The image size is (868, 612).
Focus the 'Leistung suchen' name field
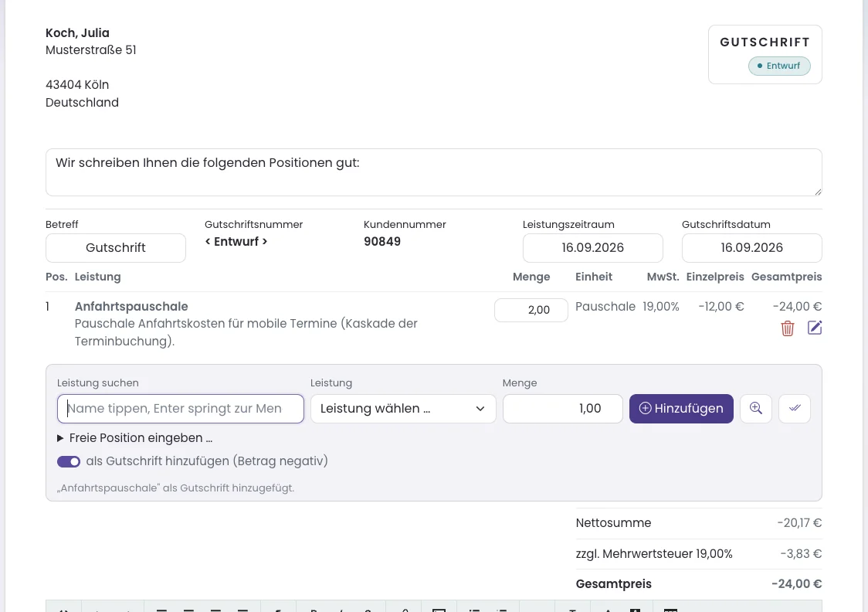(x=181, y=409)
